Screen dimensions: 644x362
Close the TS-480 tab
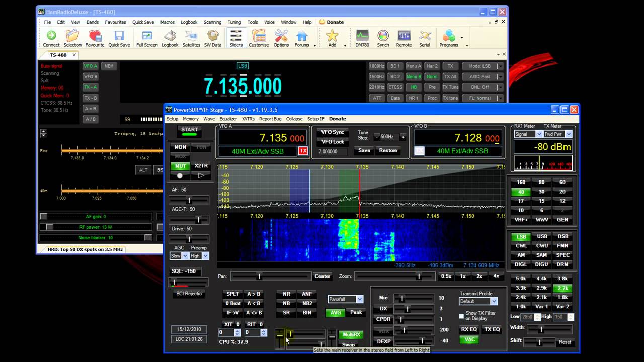coord(74,55)
